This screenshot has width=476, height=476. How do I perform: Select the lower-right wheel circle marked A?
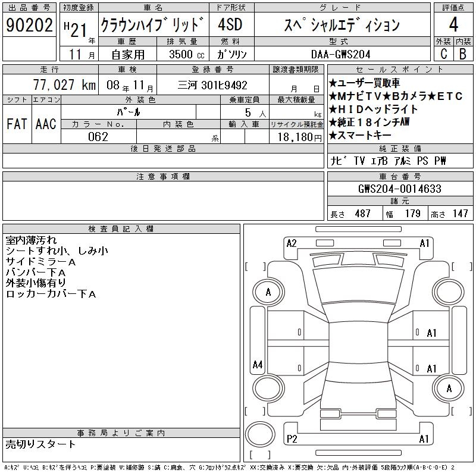coord(449,388)
